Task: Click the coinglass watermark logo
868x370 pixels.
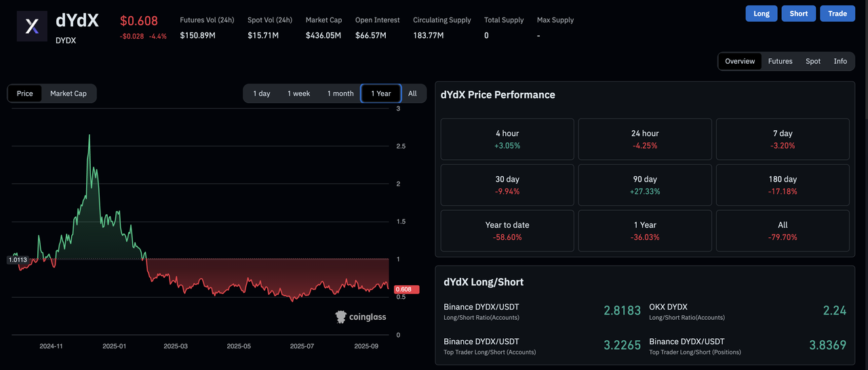Action: pyautogui.click(x=361, y=316)
